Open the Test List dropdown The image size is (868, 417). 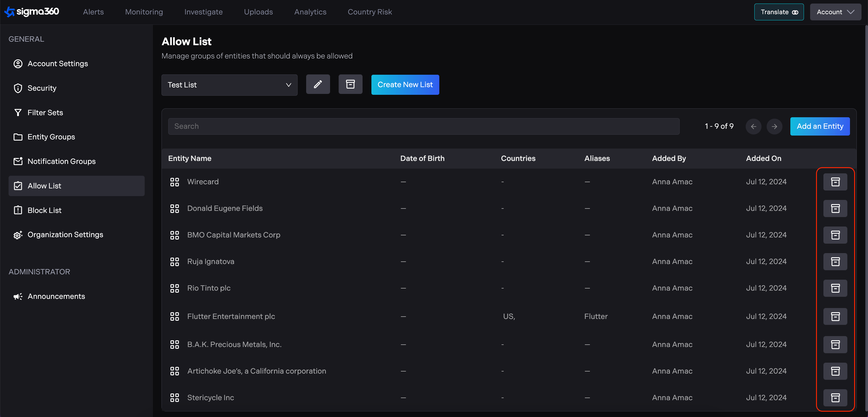click(229, 85)
